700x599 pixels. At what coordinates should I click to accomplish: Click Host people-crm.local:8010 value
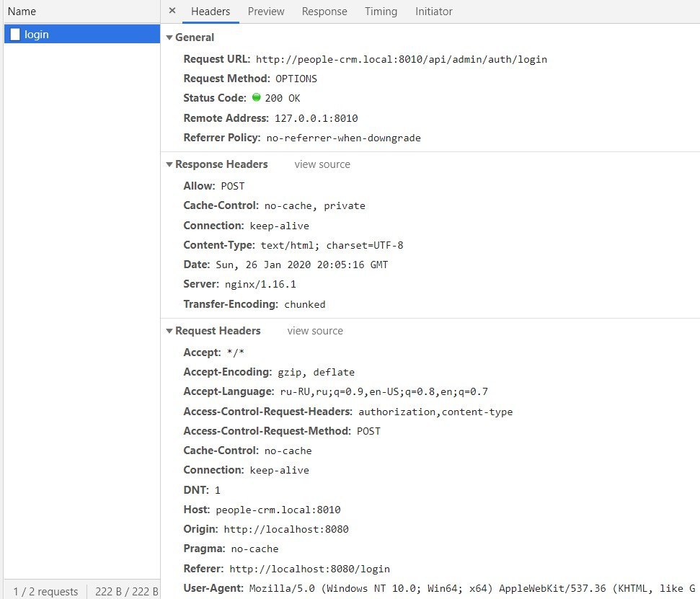coord(278,510)
